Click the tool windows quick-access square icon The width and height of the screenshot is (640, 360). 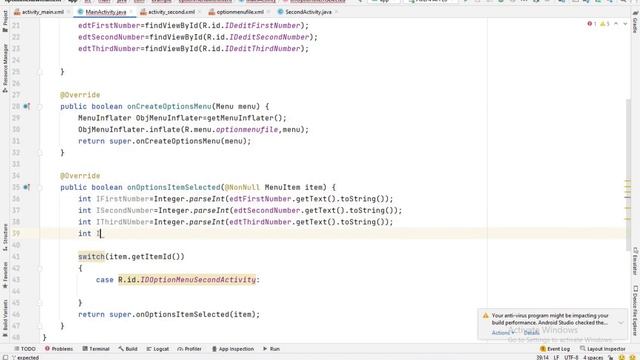pyautogui.click(x=5, y=358)
